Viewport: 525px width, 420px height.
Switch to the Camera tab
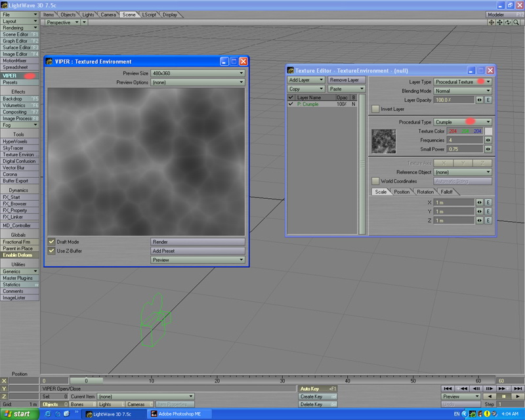(x=108, y=14)
